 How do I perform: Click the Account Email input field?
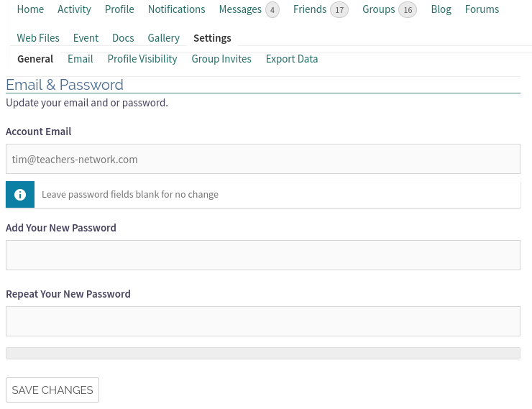coord(263,159)
